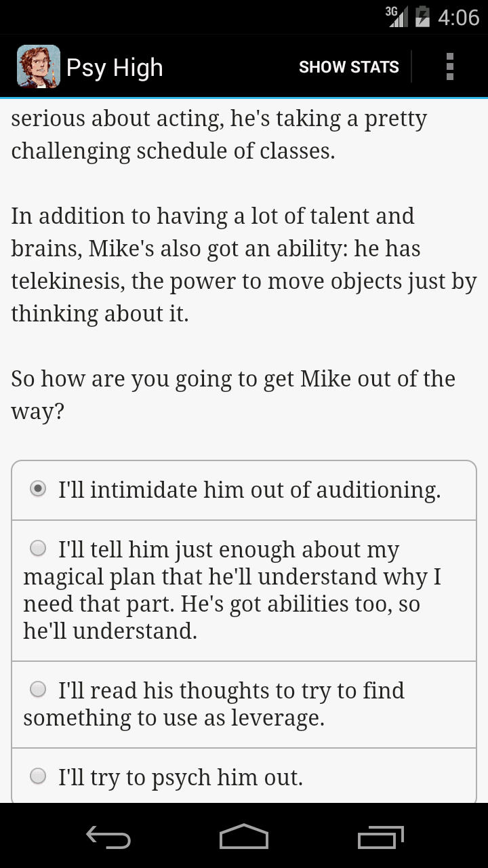This screenshot has height=868, width=488.
Task: Tap the telekinesis description paragraph
Action: point(244,264)
